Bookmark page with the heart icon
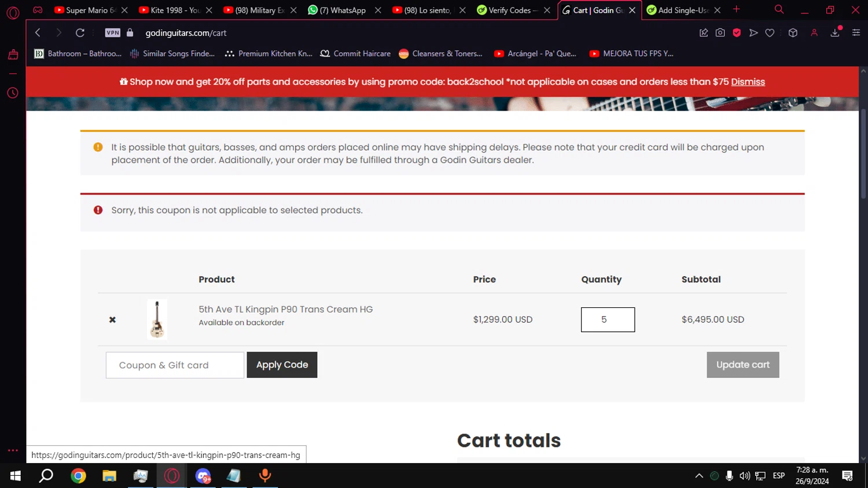 click(770, 33)
